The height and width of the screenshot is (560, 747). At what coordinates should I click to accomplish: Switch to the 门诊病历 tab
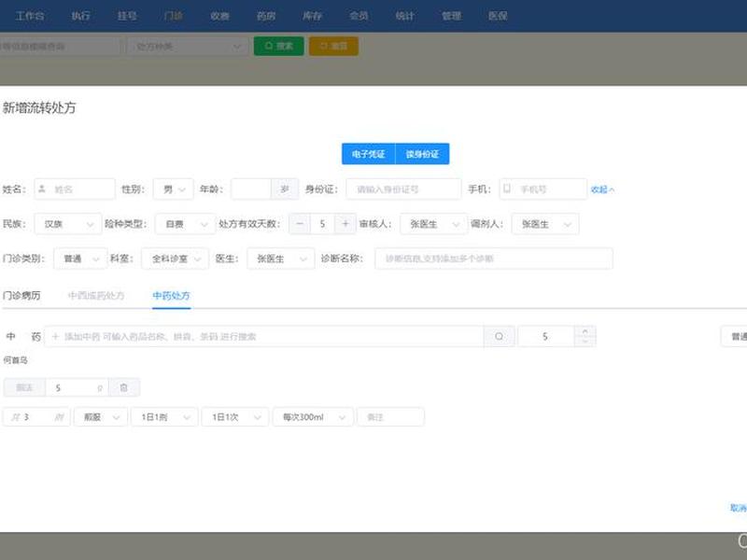(21, 296)
